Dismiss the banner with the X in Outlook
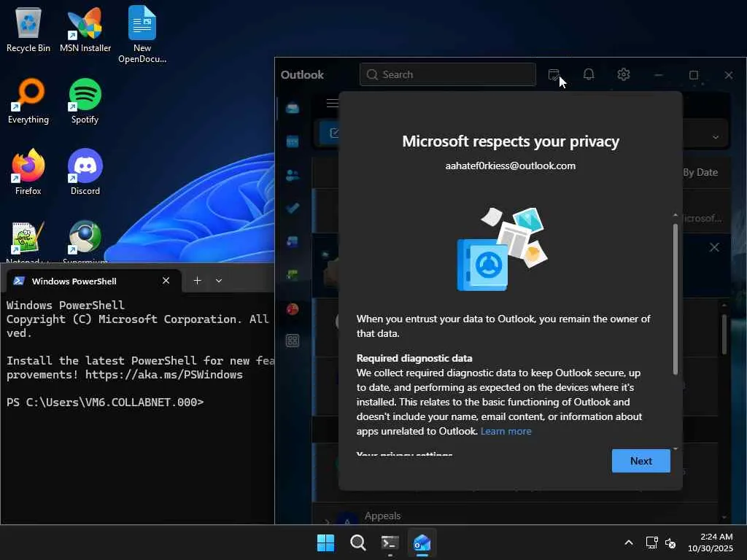The image size is (747, 560). [x=714, y=248]
